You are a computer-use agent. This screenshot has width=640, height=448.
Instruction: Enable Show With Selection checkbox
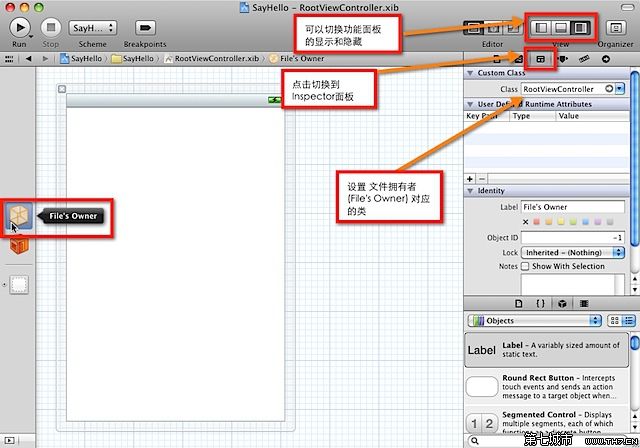[525, 266]
